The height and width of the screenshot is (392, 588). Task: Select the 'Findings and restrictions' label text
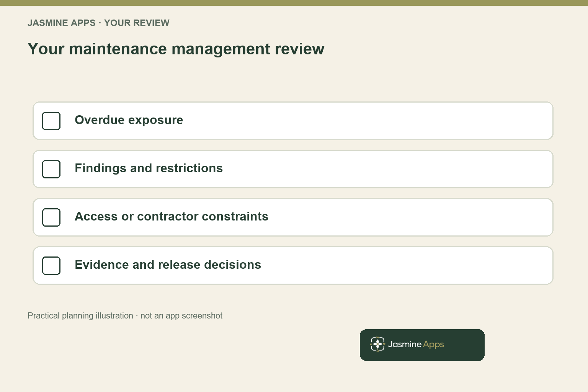(x=149, y=168)
